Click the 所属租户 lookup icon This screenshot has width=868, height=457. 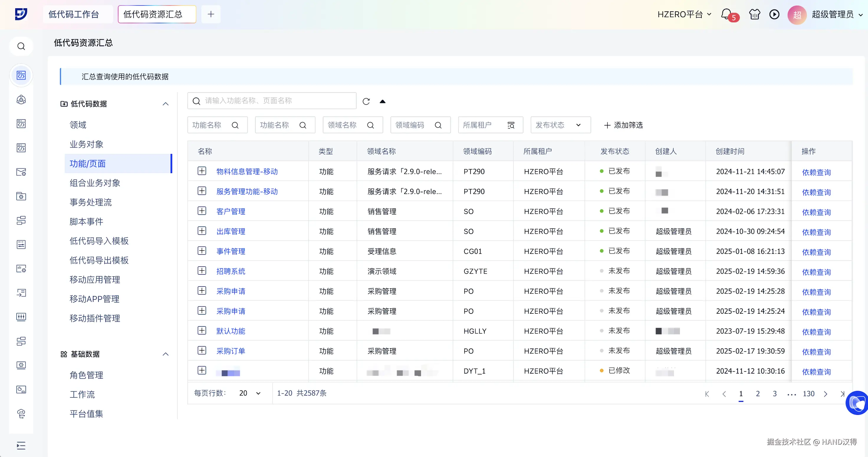[x=511, y=125]
